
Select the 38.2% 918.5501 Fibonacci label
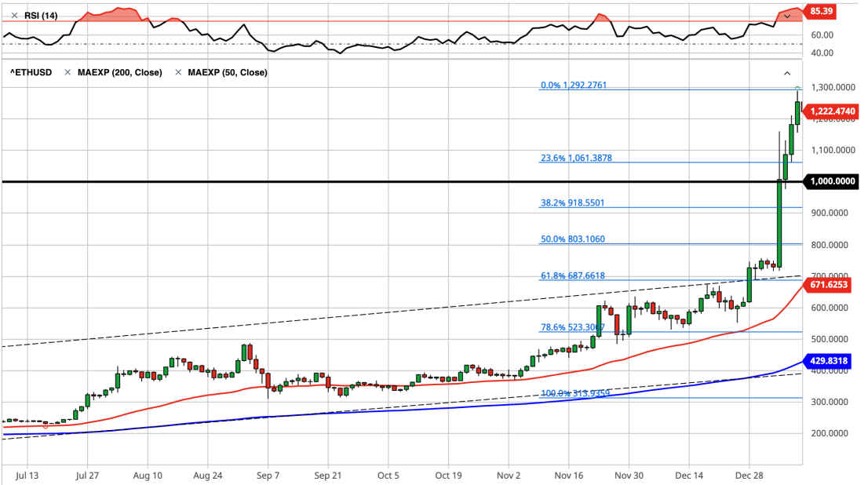[572, 202]
